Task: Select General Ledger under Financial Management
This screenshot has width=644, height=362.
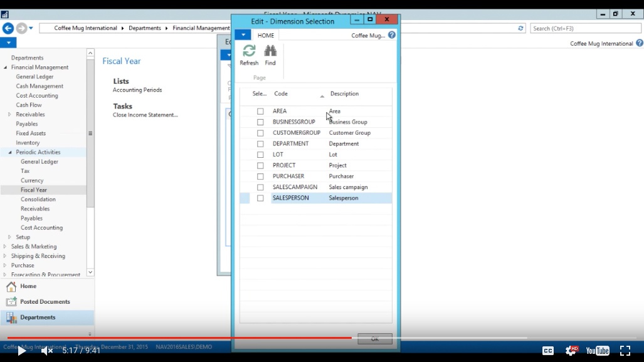Action: pos(34,77)
